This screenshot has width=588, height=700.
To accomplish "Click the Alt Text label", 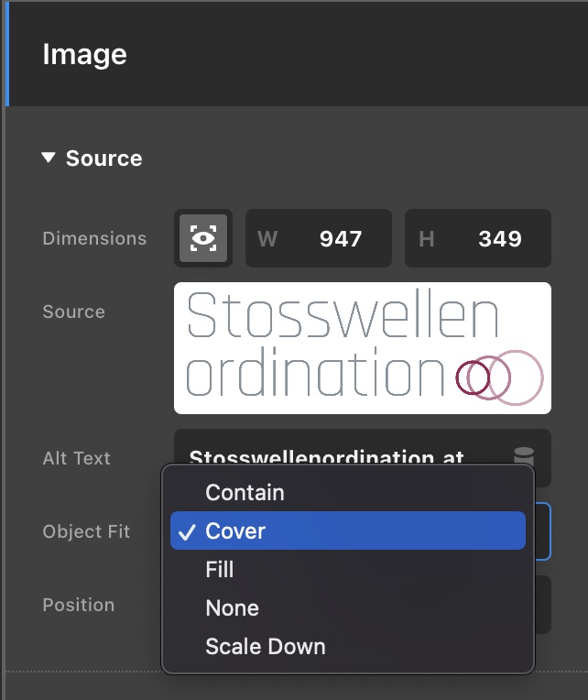I will pos(76,458).
